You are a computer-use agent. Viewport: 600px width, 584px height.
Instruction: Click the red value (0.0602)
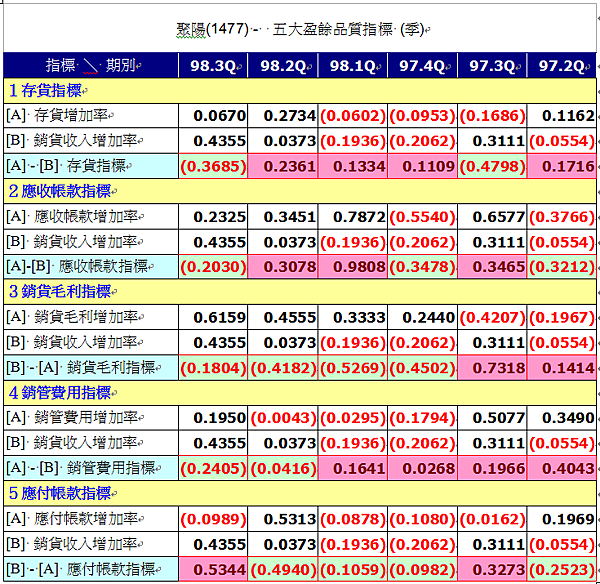[x=352, y=116]
